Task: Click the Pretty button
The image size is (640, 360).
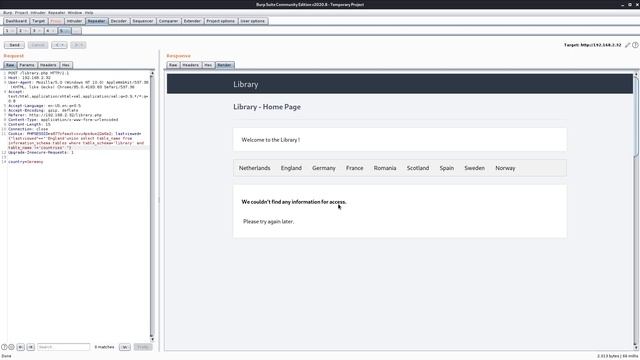Action: tap(143, 347)
